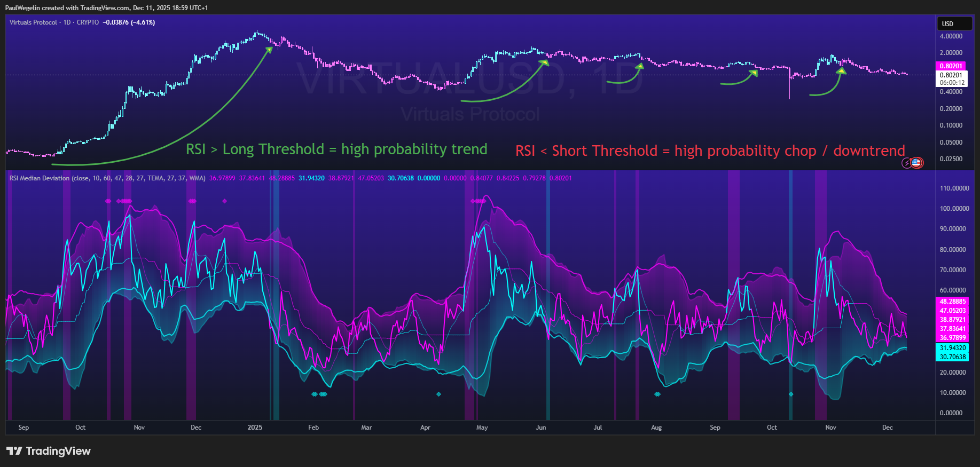Click magenta 0.80201 current price label
Image resolution: width=980 pixels, height=467 pixels.
[951, 66]
